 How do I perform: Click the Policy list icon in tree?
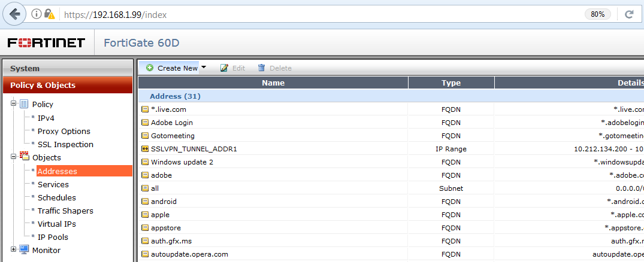(24, 103)
